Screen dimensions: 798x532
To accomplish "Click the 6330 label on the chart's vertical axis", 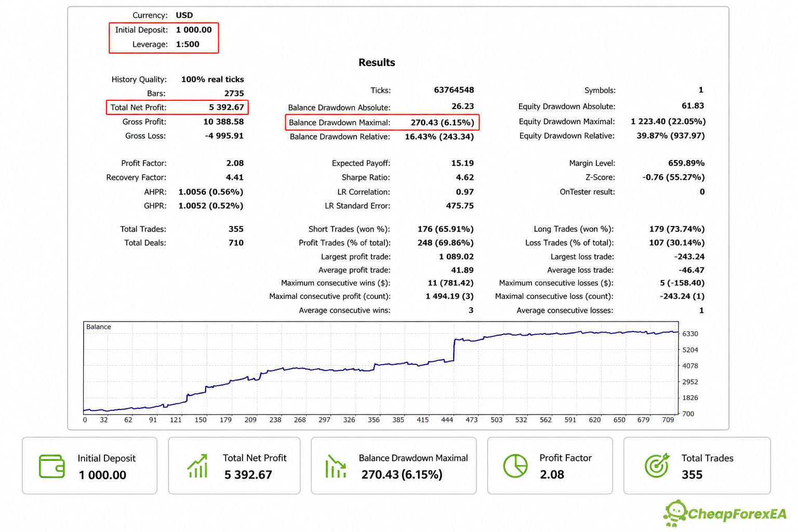I will (x=690, y=334).
